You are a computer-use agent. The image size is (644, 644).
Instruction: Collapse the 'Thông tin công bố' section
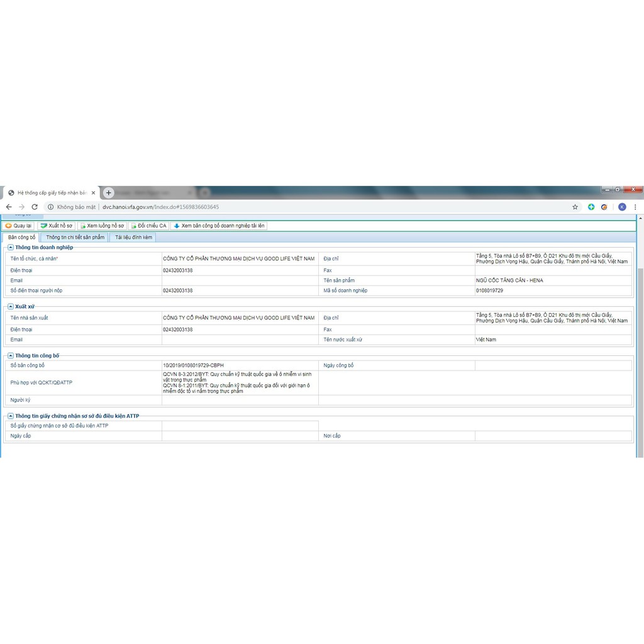point(11,355)
